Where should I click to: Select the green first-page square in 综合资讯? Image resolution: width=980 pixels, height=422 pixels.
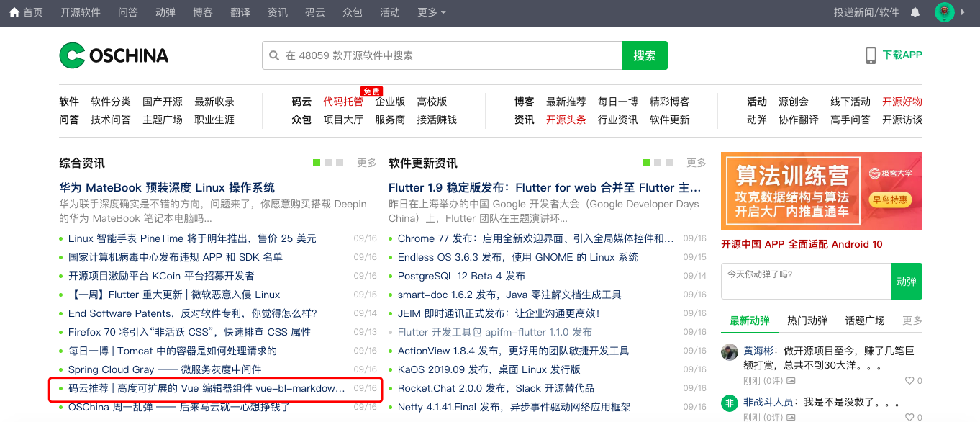pyautogui.click(x=317, y=163)
